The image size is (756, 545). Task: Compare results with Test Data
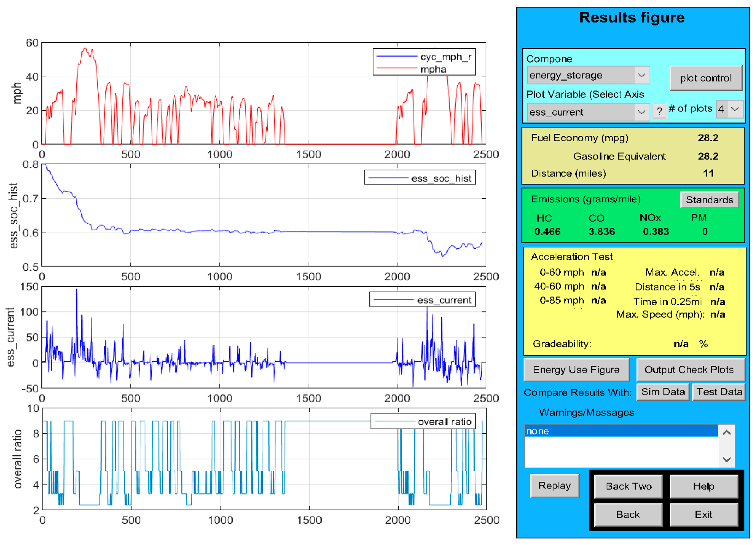719,392
